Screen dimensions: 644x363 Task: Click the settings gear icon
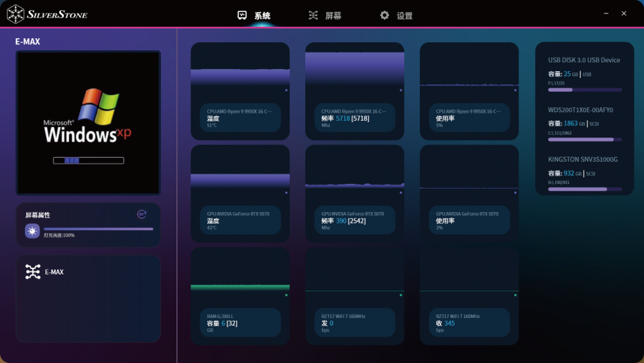click(x=384, y=15)
